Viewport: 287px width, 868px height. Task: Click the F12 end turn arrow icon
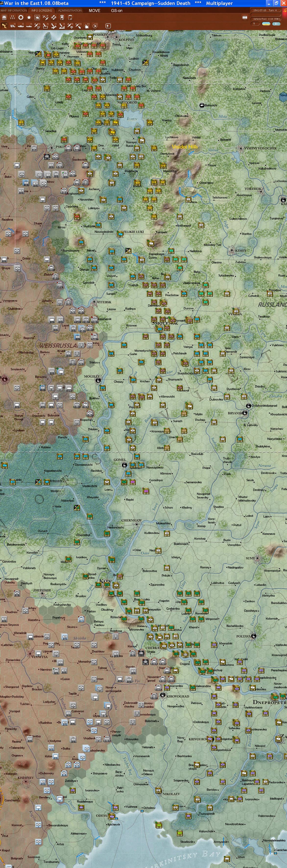point(95,26)
